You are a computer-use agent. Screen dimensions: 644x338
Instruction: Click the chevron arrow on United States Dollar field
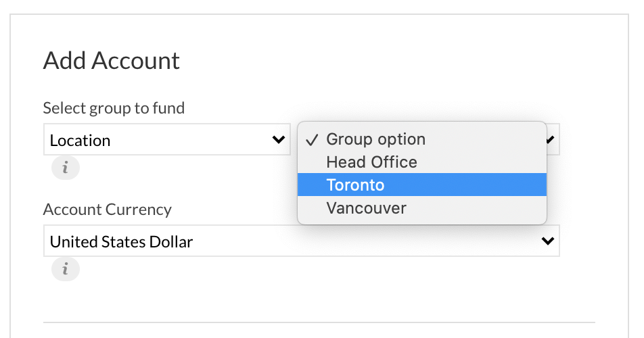548,241
